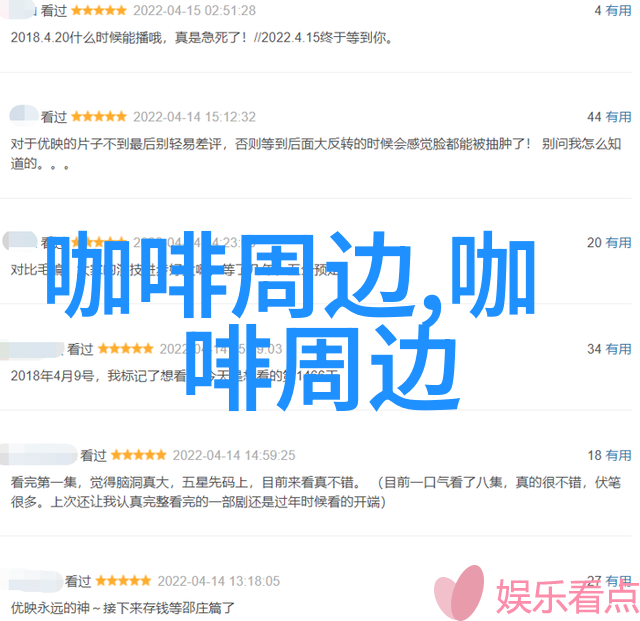The image size is (640, 621).
Task: Open the blurred username of the 13:18:05 reviewer
Action: click(33, 580)
